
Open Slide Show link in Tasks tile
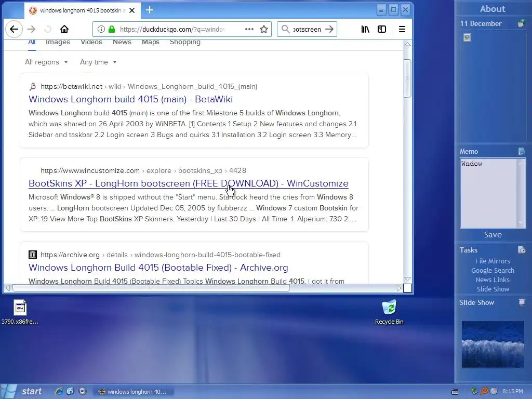pyautogui.click(x=493, y=289)
